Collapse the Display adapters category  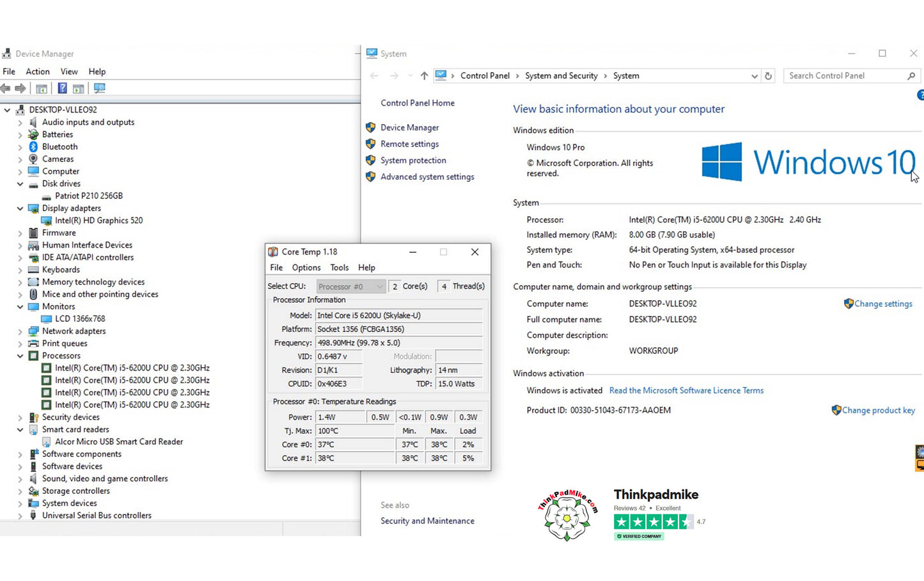[20, 208]
